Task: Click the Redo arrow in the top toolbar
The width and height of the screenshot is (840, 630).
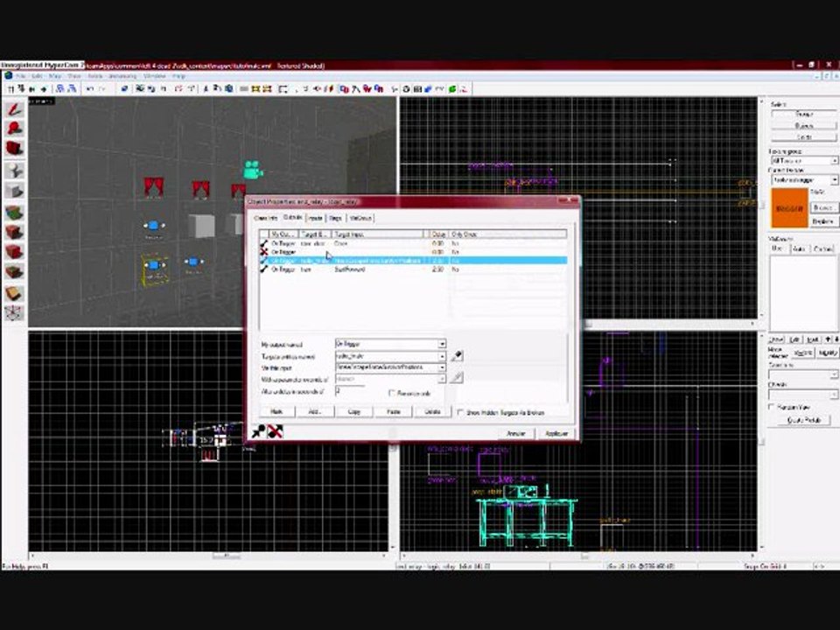Action: (x=101, y=89)
